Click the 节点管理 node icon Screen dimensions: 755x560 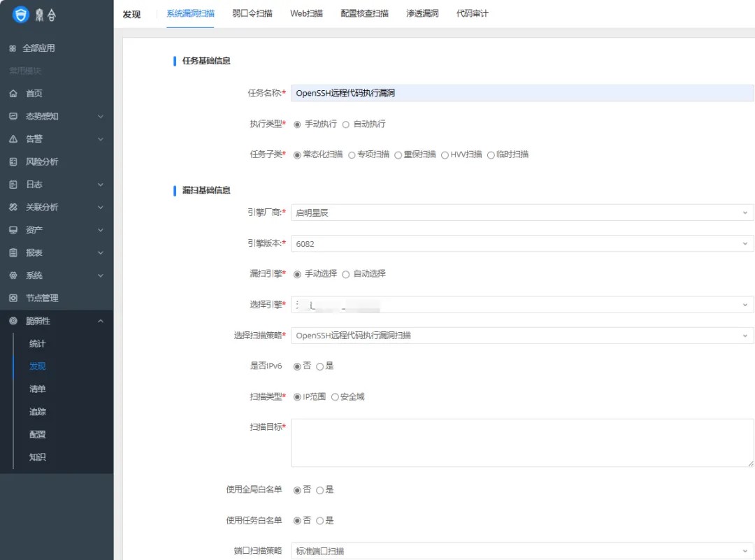click(13, 298)
